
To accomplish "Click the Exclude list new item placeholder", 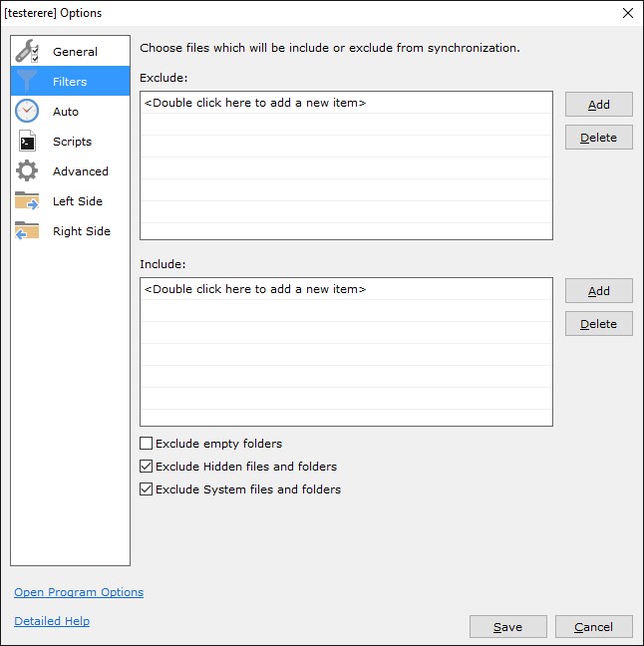I will pyautogui.click(x=255, y=103).
